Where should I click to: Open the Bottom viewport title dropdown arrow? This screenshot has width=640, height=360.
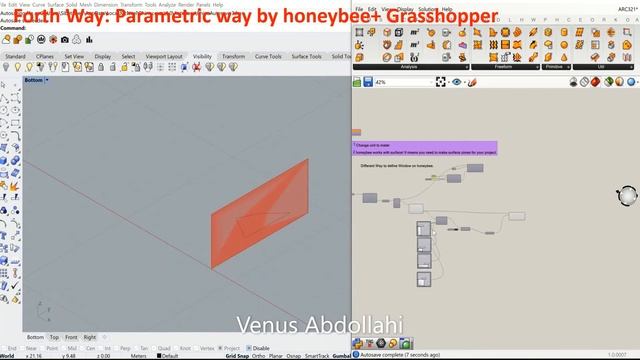click(x=47, y=80)
